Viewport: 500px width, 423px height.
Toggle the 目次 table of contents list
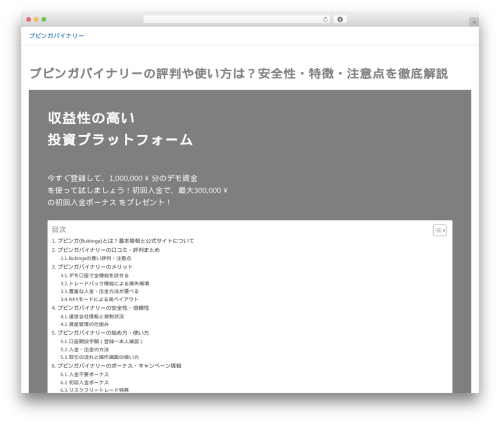point(440,230)
